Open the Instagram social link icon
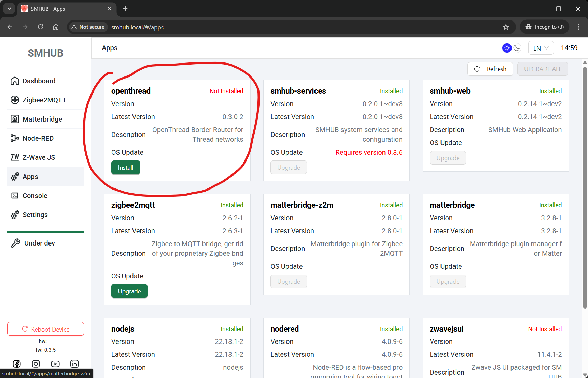 [x=36, y=364]
